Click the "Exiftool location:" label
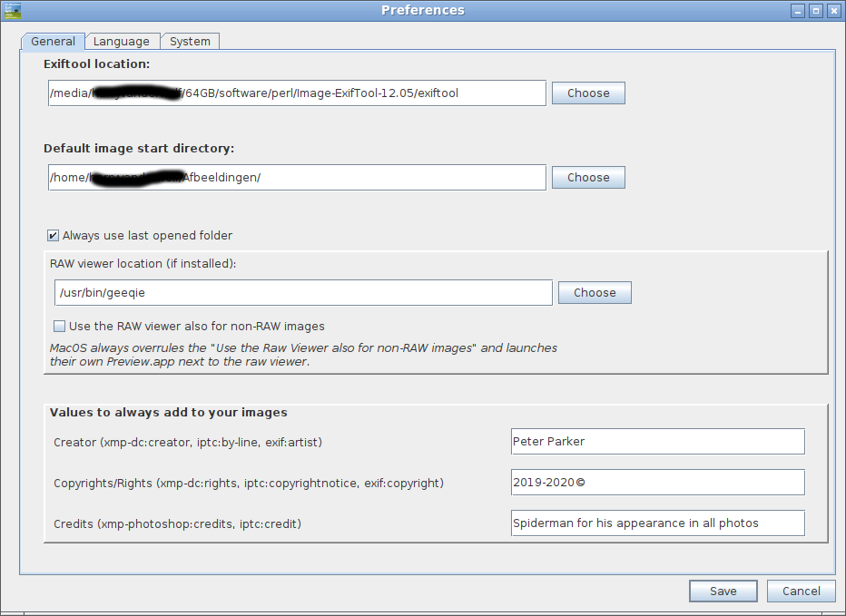Screen dimensions: 846x616 point(96,64)
